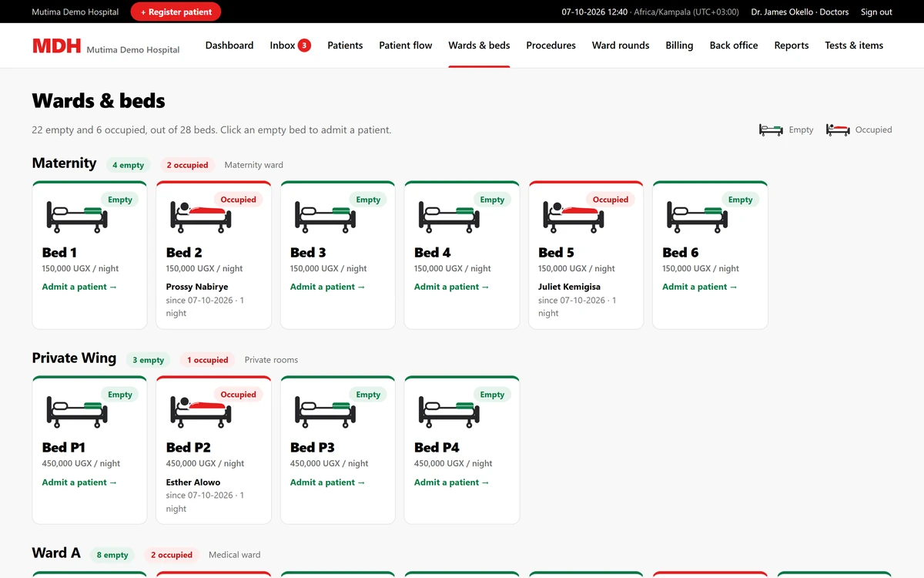The height and width of the screenshot is (578, 924).
Task: Click the empty bed icon on Bed 1
Action: point(77,217)
